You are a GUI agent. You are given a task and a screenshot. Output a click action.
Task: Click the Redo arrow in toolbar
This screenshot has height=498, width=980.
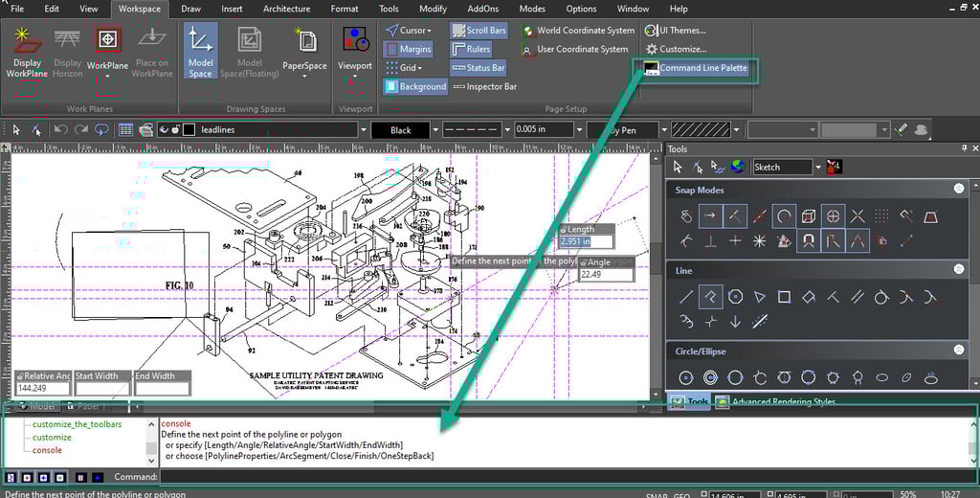pos(81,129)
